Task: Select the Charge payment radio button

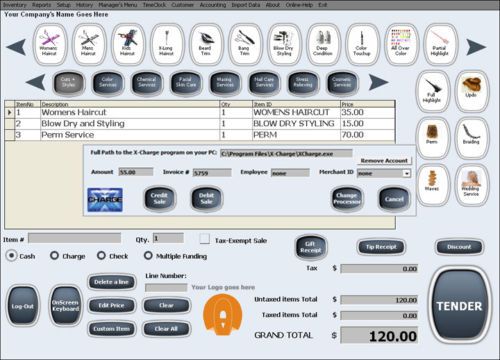Action: pos(54,256)
